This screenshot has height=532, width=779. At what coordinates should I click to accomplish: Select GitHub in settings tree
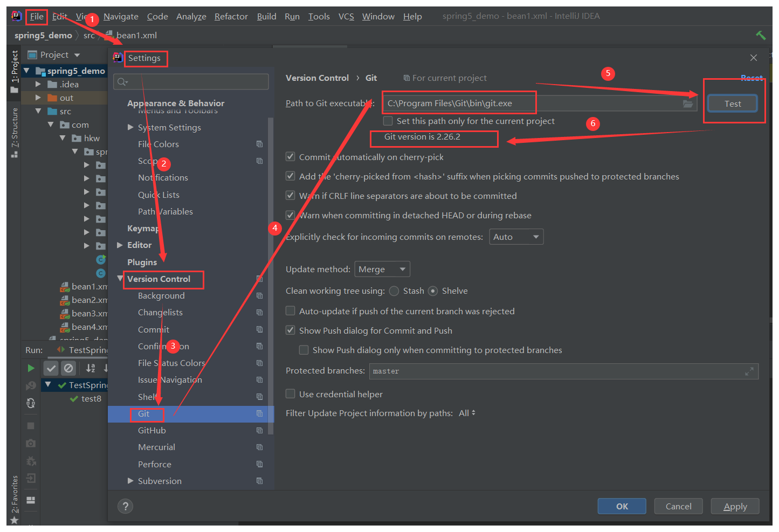[152, 430]
